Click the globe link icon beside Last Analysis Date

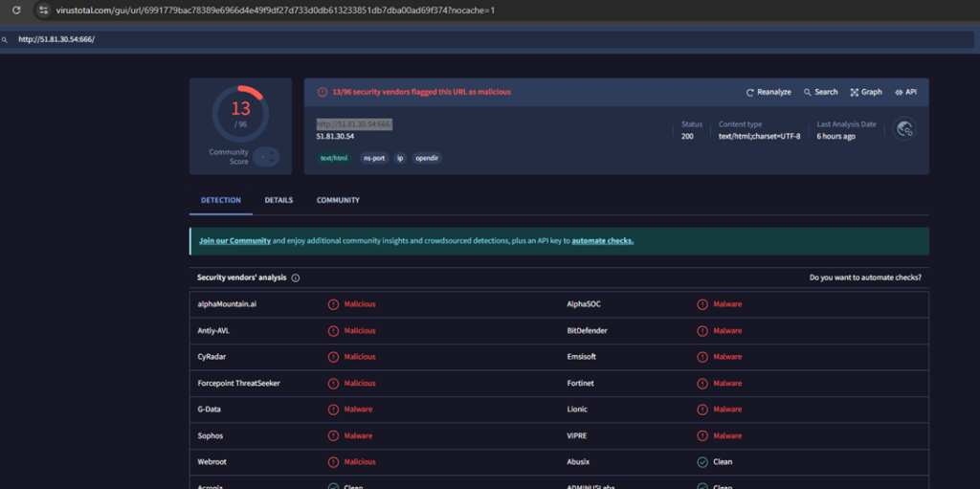(x=904, y=128)
